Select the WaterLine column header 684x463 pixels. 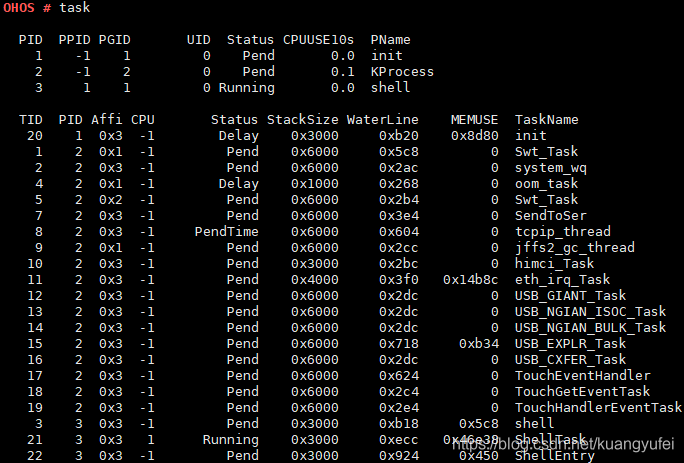(383, 120)
